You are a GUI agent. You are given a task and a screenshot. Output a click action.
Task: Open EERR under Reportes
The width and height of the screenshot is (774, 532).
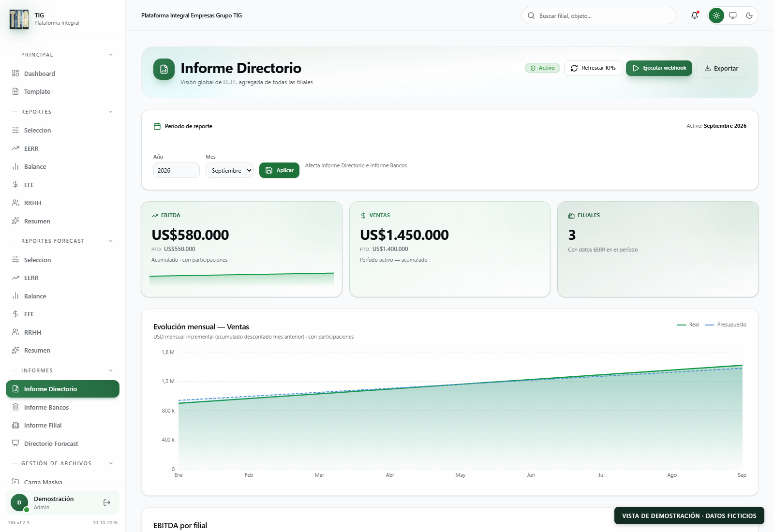[62, 148]
